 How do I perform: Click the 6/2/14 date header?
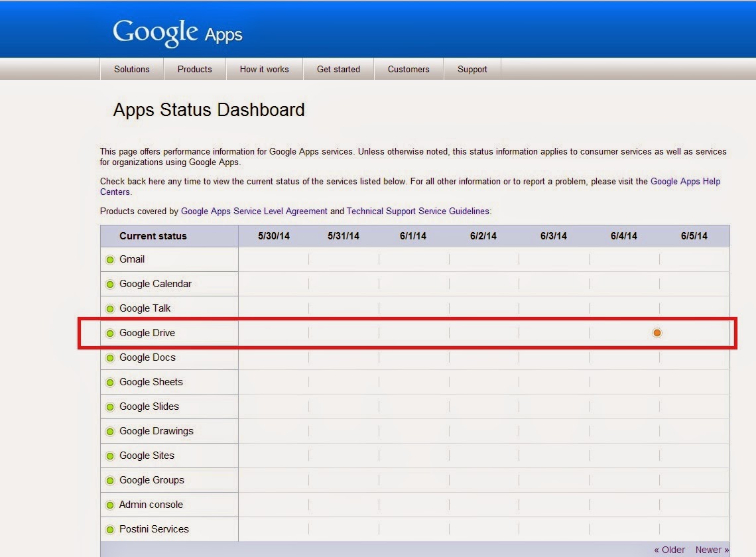483,236
